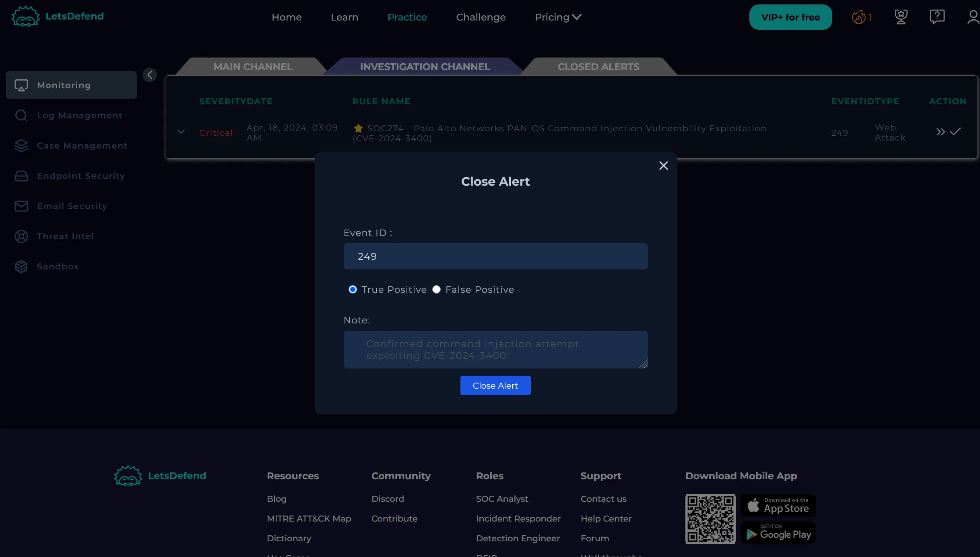This screenshot has width=980, height=557.
Task: Click the double-arrow action icon for alert 249
Action: (940, 132)
